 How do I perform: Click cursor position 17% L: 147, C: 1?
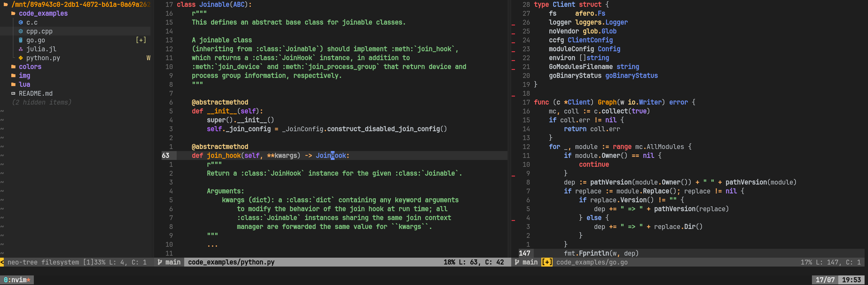tap(830, 262)
